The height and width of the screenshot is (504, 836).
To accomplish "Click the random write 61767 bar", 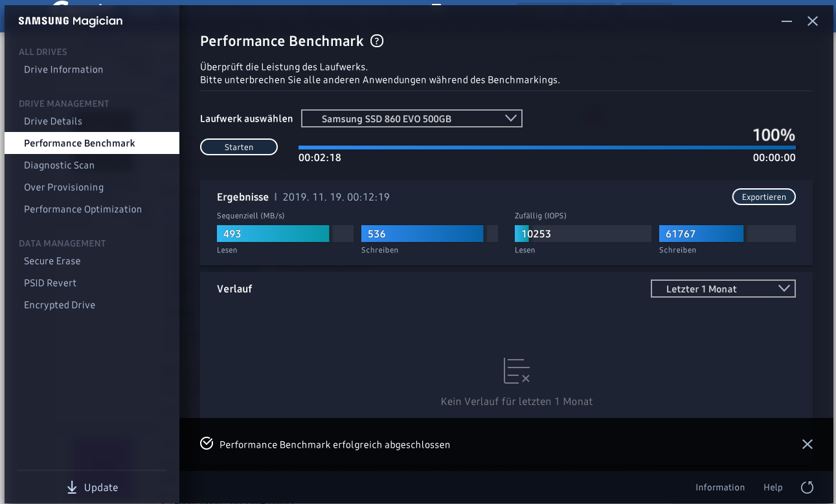I will tap(727, 234).
